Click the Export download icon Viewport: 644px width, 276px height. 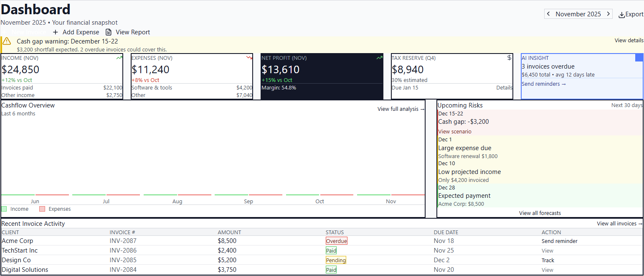622,14
